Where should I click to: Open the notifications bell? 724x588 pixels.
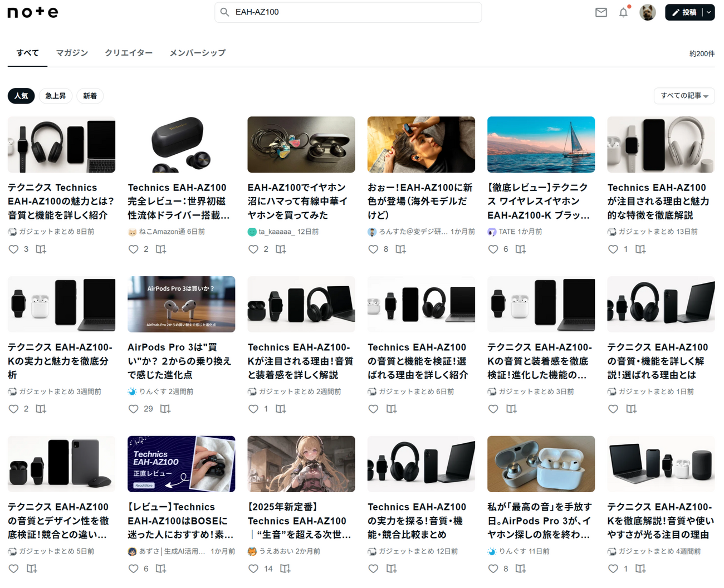tap(623, 12)
